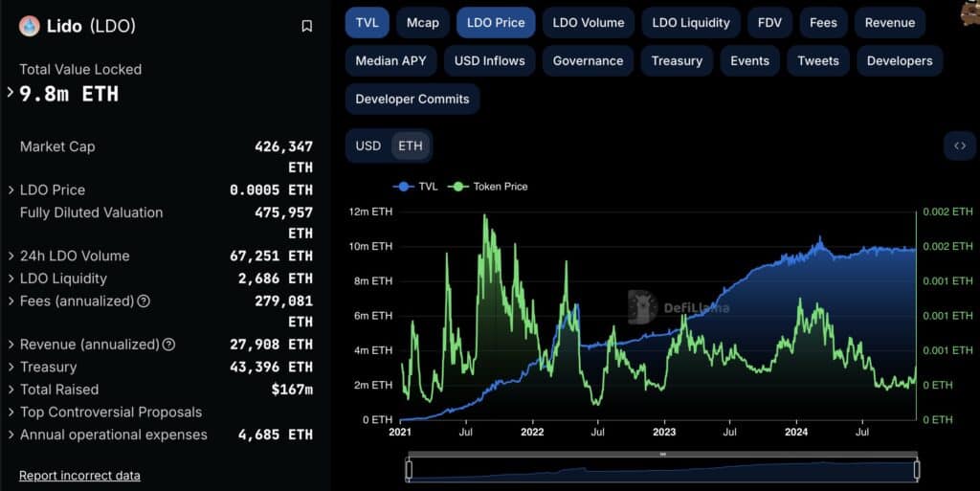
Task: Click the 4,685 ETH expenses value
Action: [276, 435]
